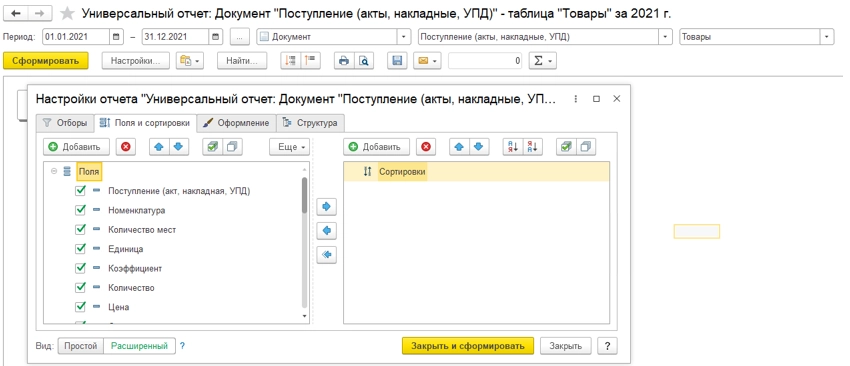Screen dimensions: 850x366
Task: Click Закрыть и сформировать button
Action: tap(468, 346)
